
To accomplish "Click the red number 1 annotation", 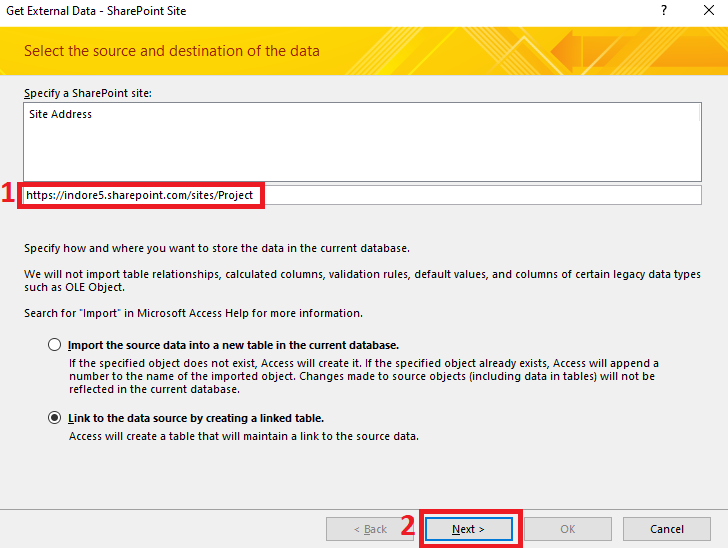I will 9,195.
